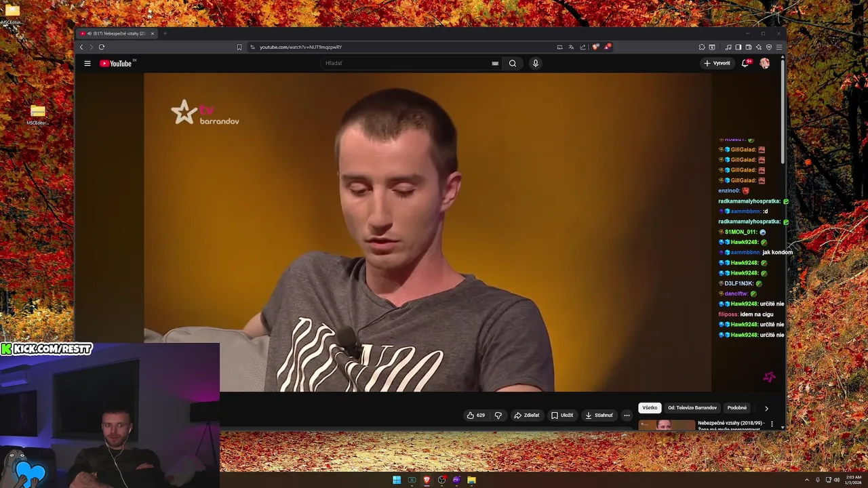Image resolution: width=868 pixels, height=488 pixels.
Task: Translate page via translate icon in address bar
Action: click(x=571, y=47)
